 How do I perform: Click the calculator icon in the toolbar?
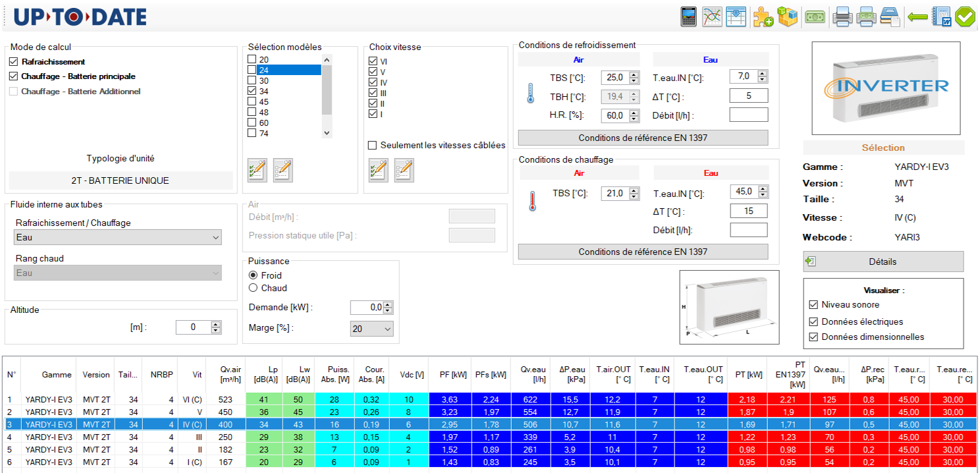pyautogui.click(x=689, y=16)
